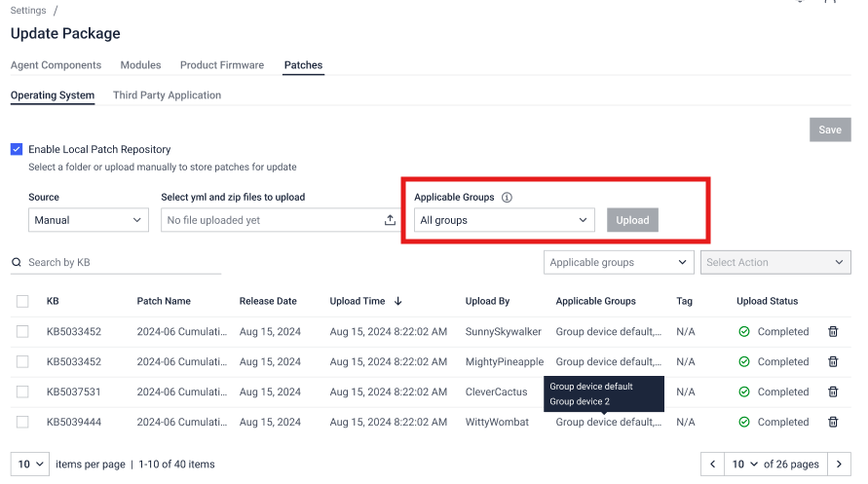The width and height of the screenshot is (868, 484).
Task: Click the Applicable Groups info icon
Action: point(507,198)
